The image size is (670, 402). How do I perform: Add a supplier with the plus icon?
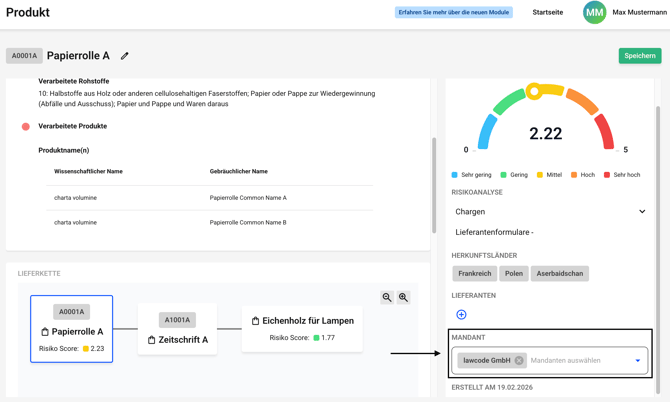(x=461, y=314)
